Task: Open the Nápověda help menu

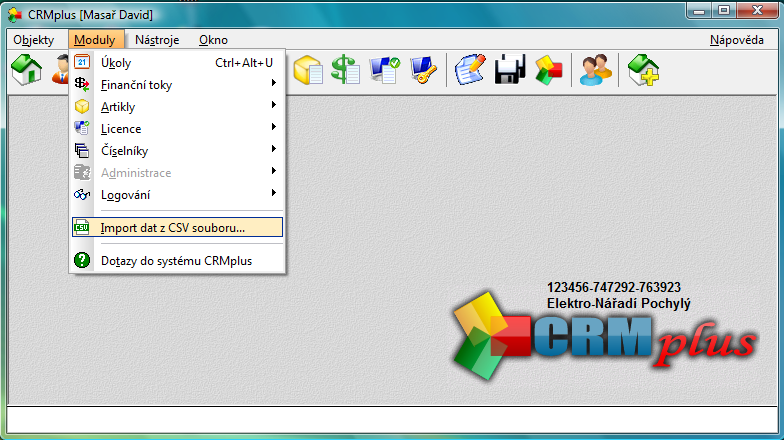Action: pyautogui.click(x=736, y=40)
